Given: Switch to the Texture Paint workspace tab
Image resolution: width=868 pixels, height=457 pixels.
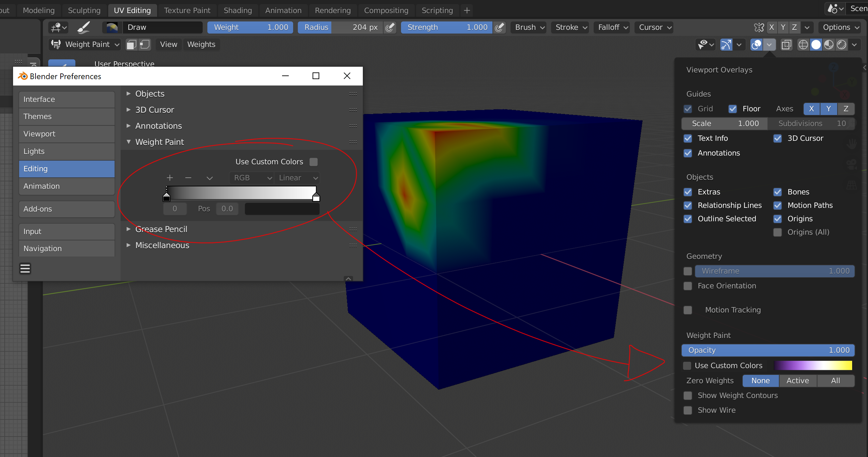Looking at the screenshot, I should point(187,10).
